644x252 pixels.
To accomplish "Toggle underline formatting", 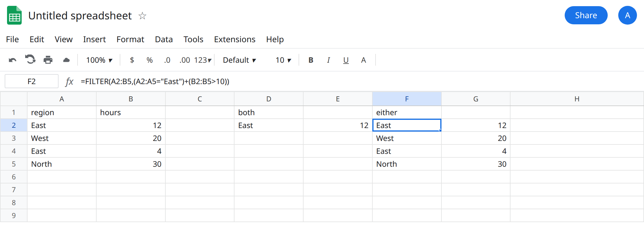I will pyautogui.click(x=346, y=60).
